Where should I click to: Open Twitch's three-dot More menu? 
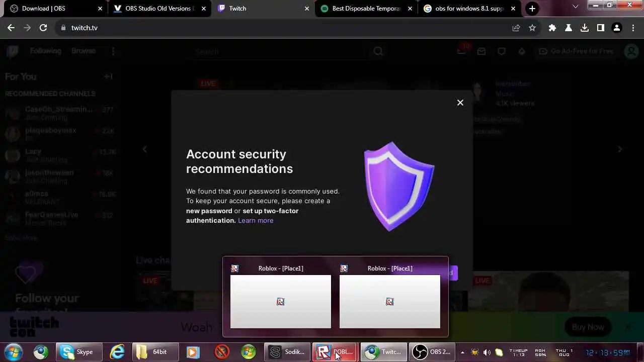point(113,51)
